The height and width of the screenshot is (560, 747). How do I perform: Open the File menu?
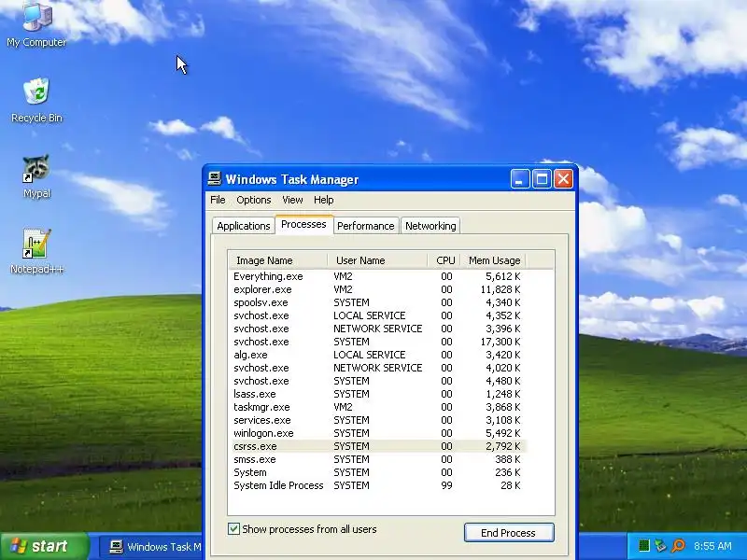(x=218, y=200)
